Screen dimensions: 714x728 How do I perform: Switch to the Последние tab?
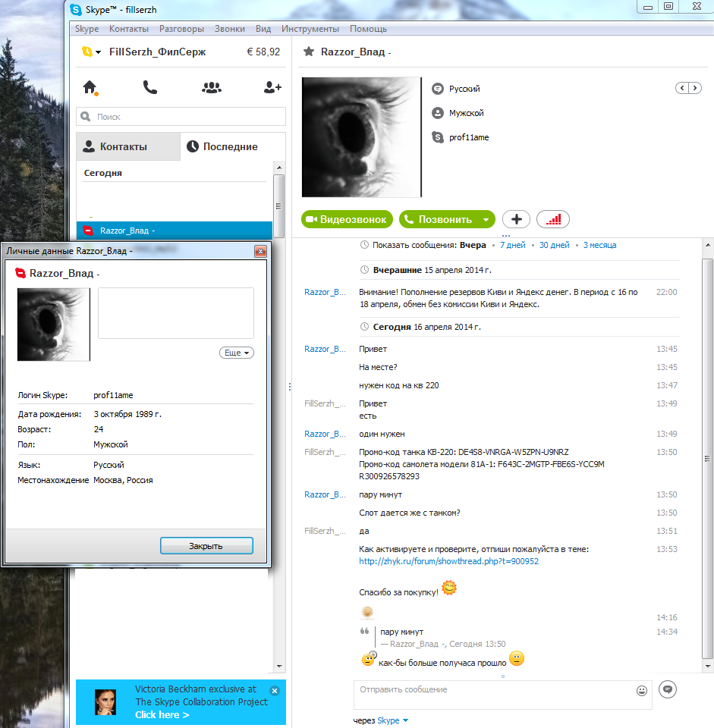point(233,146)
